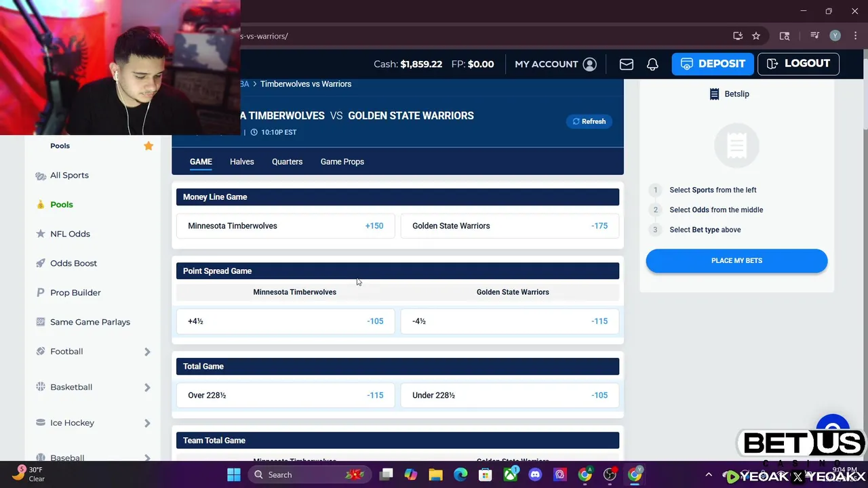Click the DEPOSIT button
868x488 pixels.
(x=713, y=64)
